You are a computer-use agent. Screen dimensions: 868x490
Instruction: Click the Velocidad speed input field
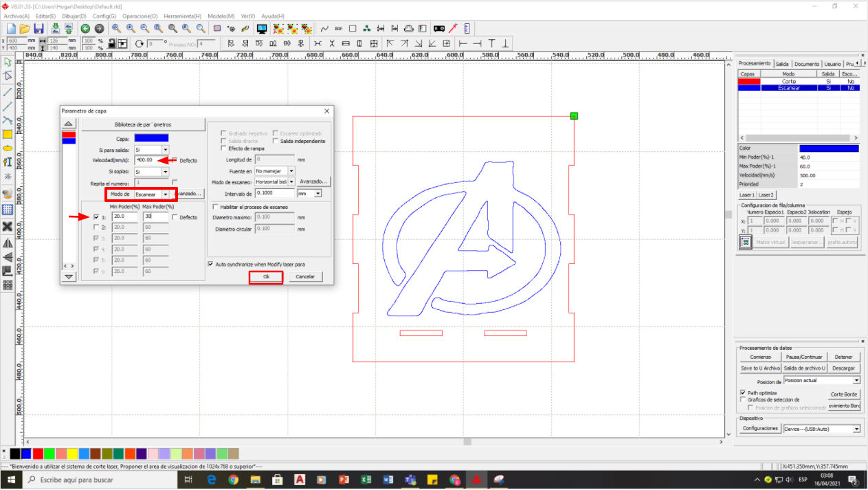point(152,160)
